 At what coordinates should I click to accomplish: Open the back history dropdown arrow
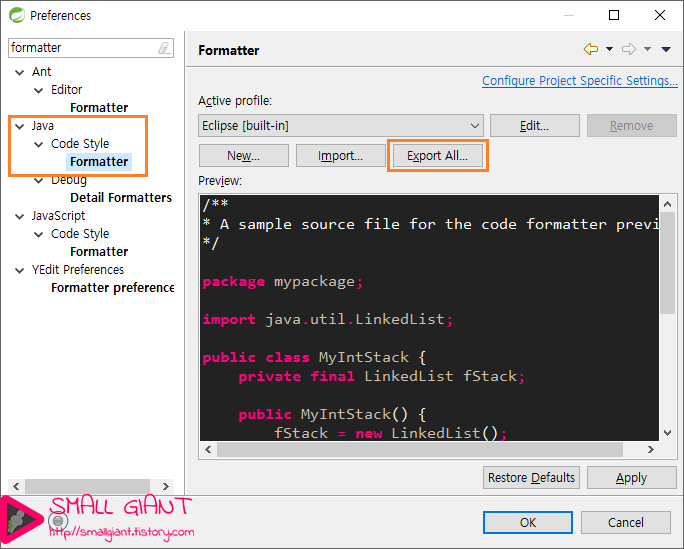pyautogui.click(x=609, y=49)
